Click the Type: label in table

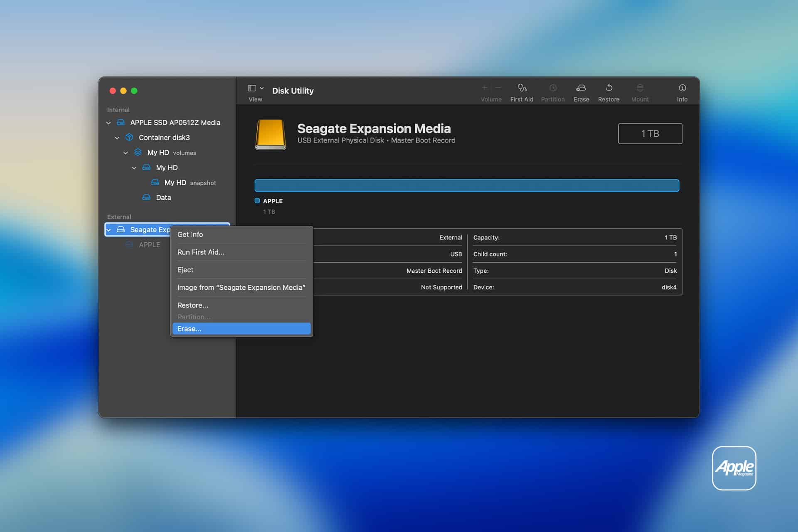pos(481,271)
